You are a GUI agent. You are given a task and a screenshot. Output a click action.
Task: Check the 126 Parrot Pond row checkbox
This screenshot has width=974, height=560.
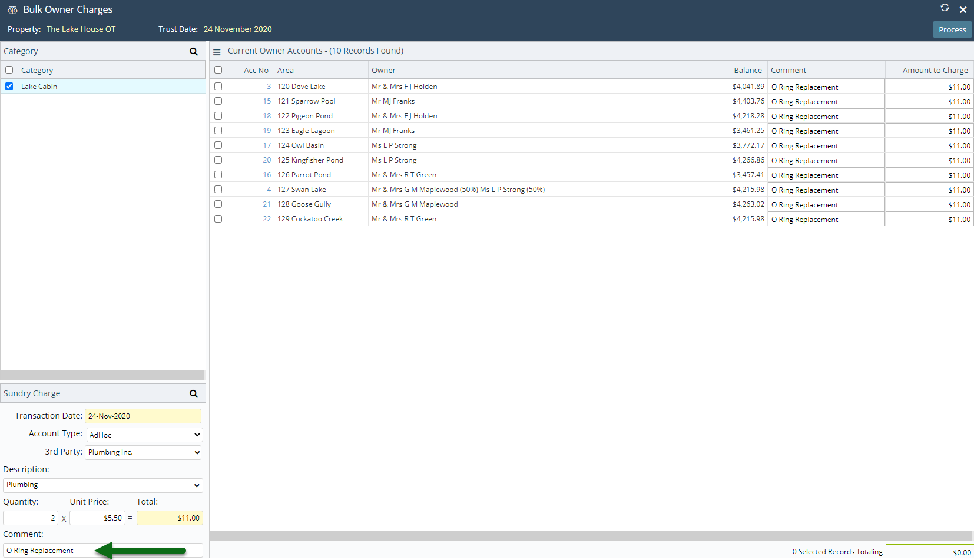[218, 174]
